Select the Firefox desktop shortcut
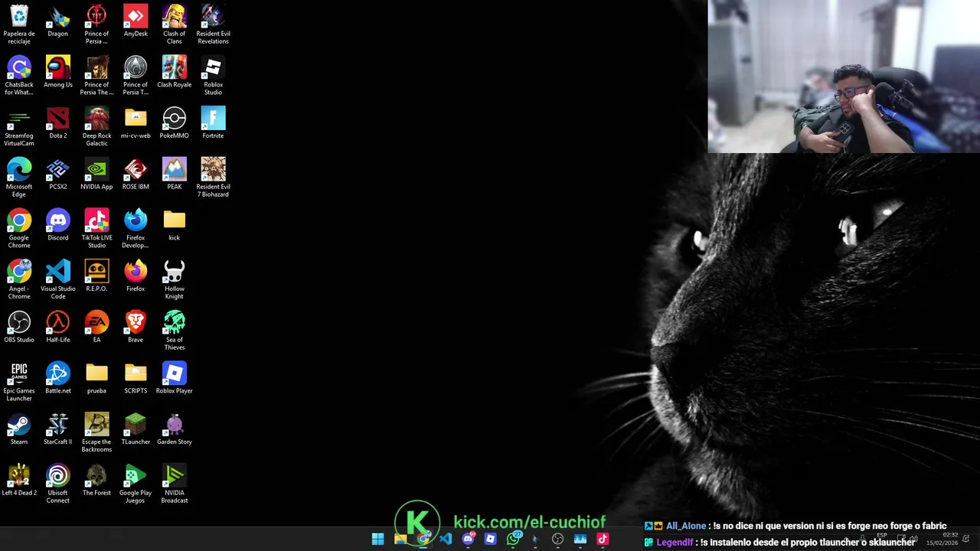The image size is (980, 551). point(136,277)
